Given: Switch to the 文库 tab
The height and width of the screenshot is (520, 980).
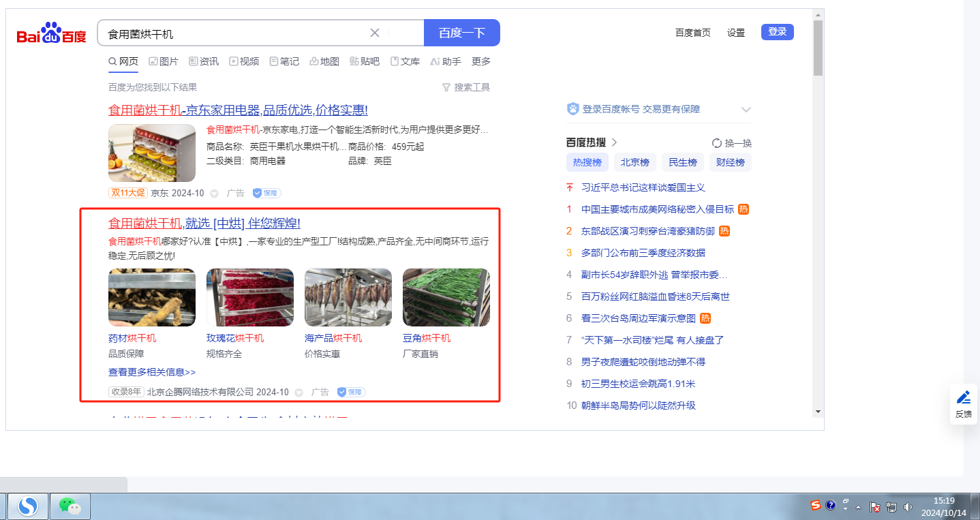Looking at the screenshot, I should (x=405, y=61).
